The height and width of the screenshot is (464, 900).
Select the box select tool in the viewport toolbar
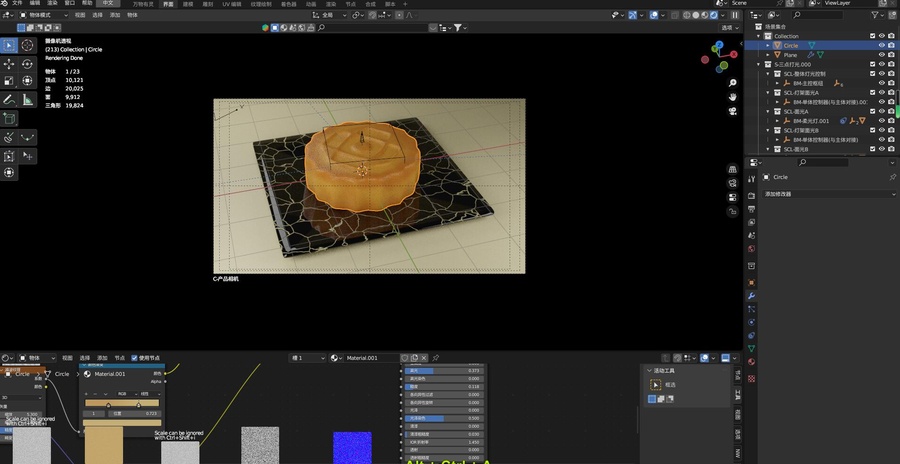click(9, 45)
